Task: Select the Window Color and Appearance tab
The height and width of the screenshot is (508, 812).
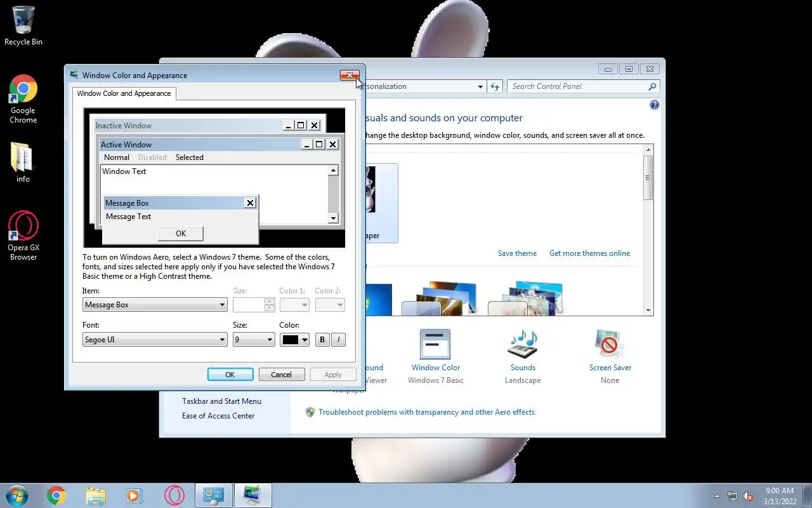Action: click(x=124, y=93)
